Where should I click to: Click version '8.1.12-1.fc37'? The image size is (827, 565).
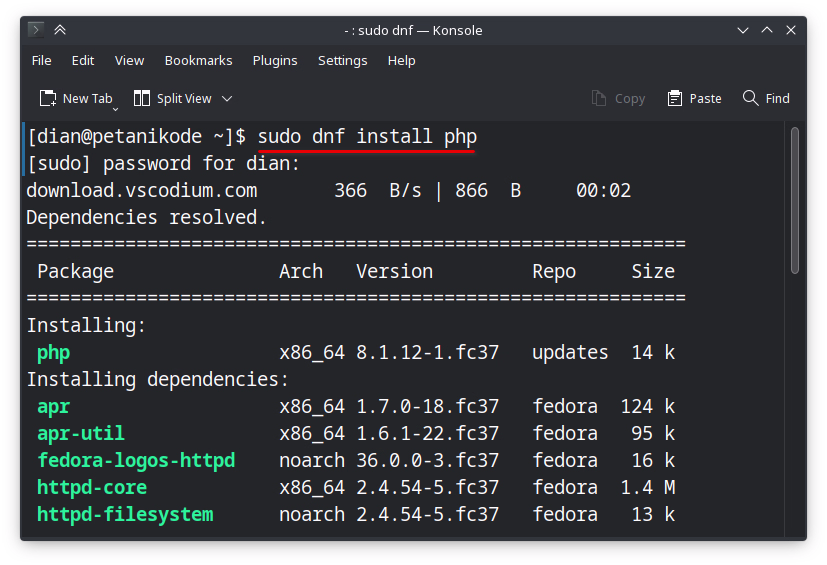click(427, 352)
